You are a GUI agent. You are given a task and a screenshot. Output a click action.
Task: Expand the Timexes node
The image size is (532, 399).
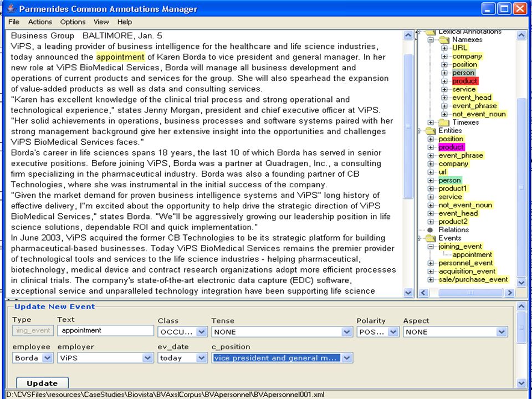coord(431,122)
